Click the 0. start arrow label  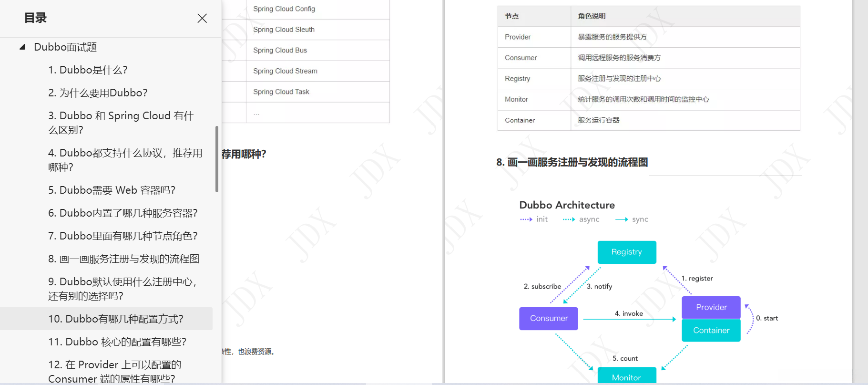coord(767,318)
